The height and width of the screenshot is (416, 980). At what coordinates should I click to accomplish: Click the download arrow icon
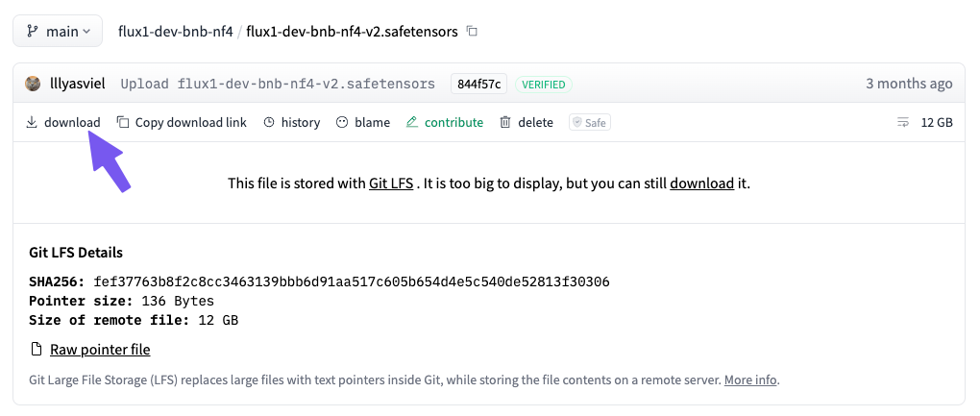click(x=32, y=122)
